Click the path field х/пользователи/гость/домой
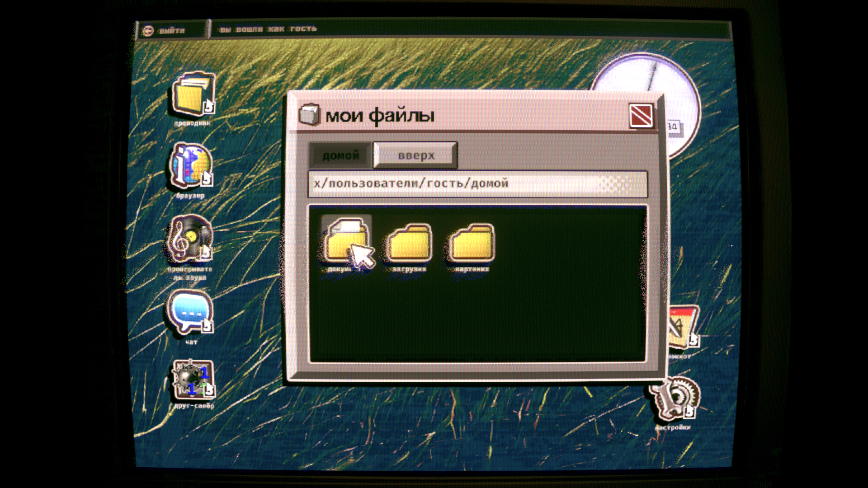The height and width of the screenshot is (488, 868). point(477,183)
